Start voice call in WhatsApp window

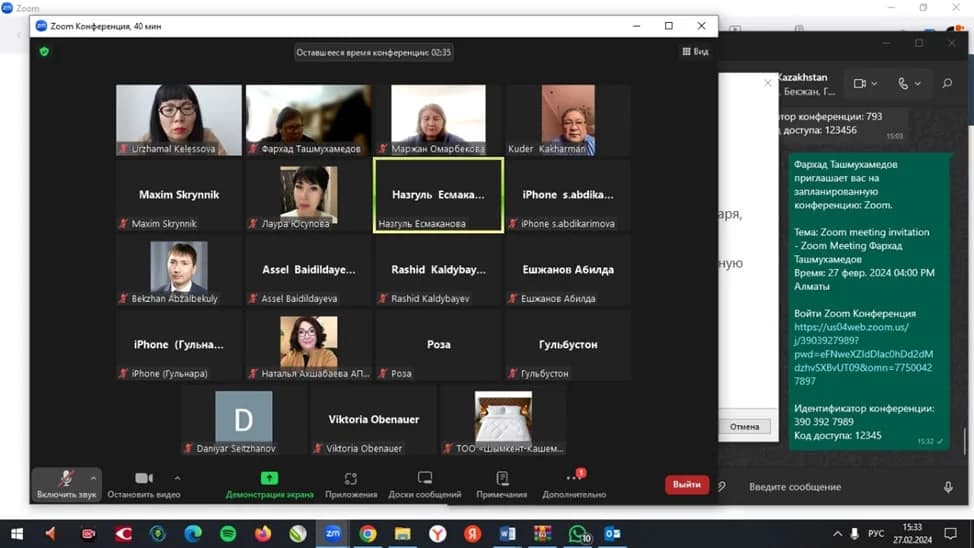903,83
